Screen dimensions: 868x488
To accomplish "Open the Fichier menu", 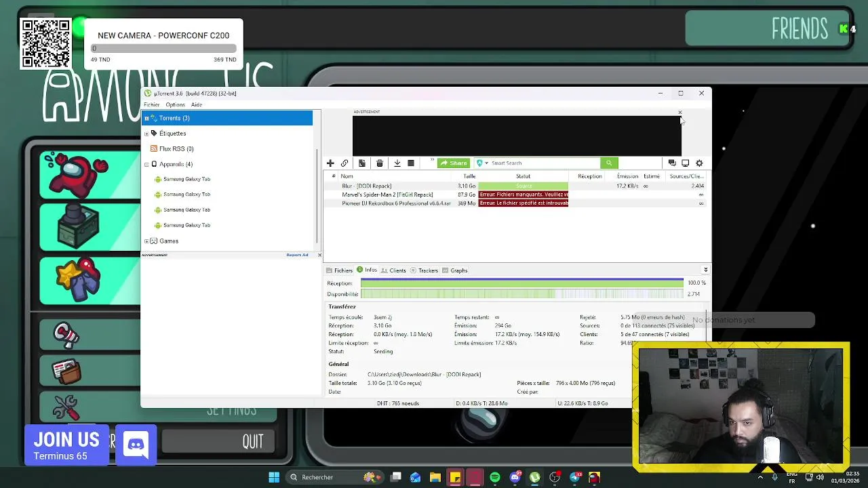I will [151, 104].
